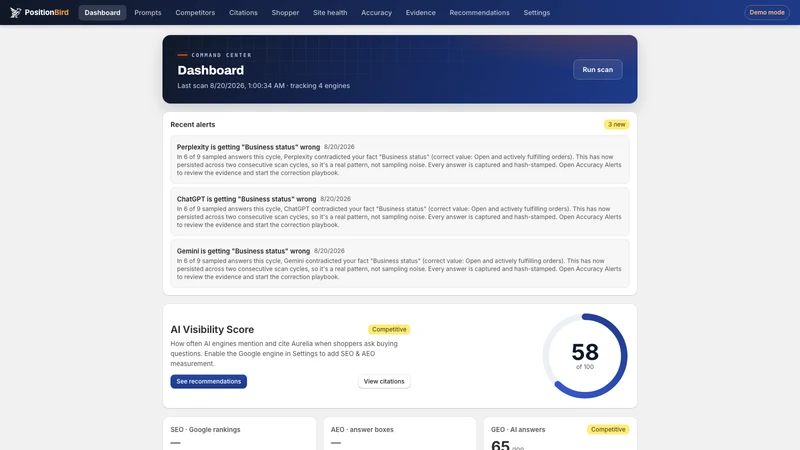Open the Shopper tab
This screenshot has width=800, height=450.
[285, 12]
